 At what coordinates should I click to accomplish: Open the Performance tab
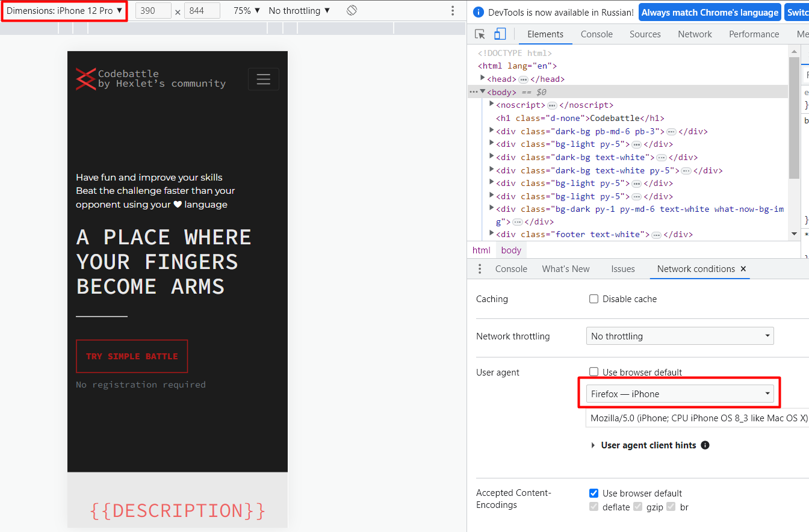(754, 34)
